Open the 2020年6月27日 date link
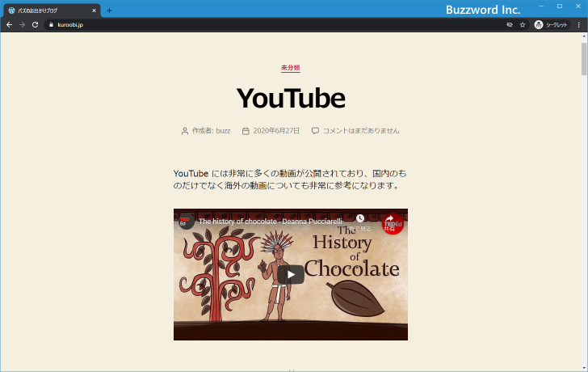 coord(276,131)
